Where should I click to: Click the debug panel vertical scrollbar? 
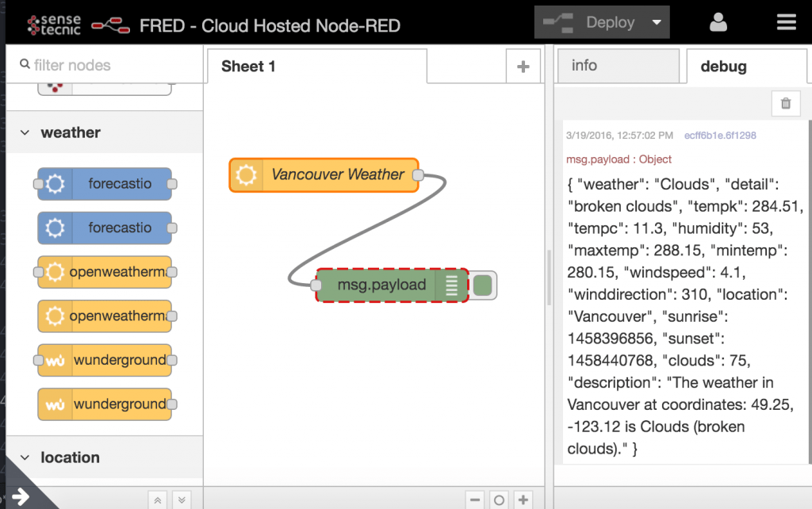point(810,292)
